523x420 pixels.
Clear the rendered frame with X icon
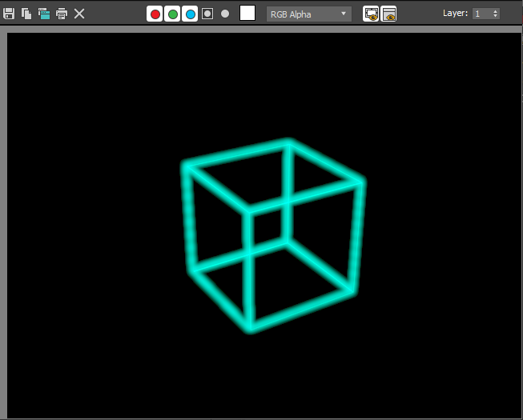click(x=79, y=14)
